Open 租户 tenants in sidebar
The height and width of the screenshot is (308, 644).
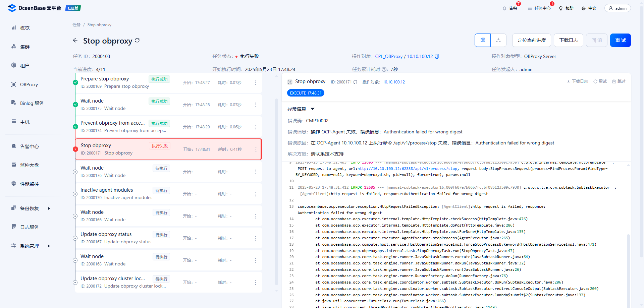click(25, 66)
